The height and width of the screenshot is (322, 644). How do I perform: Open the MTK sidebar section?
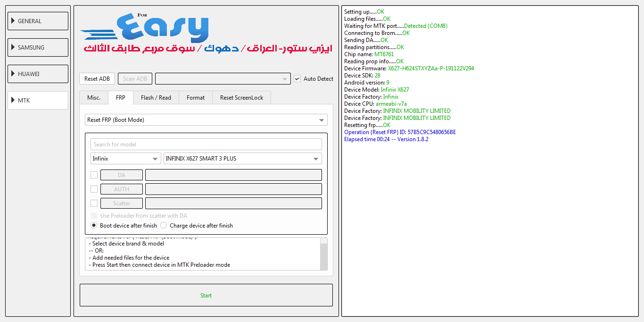coord(38,101)
